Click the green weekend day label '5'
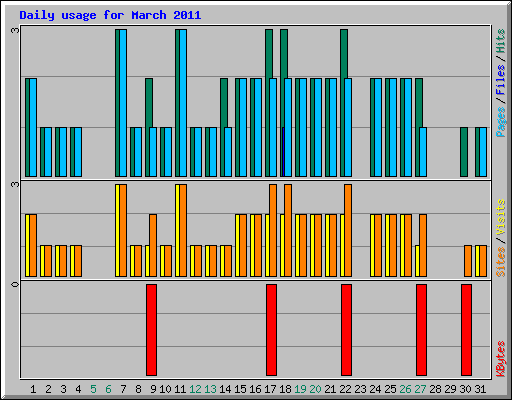Screen dimensions: 512x400 pos(93,389)
